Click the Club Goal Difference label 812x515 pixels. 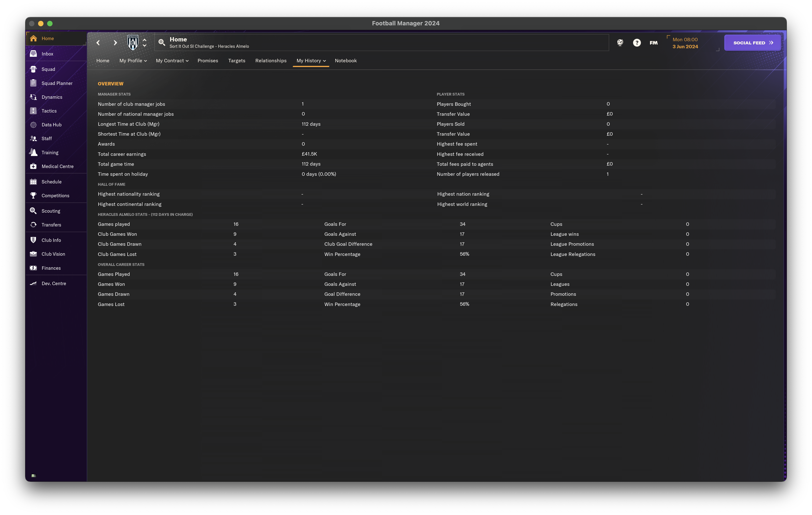(x=348, y=244)
